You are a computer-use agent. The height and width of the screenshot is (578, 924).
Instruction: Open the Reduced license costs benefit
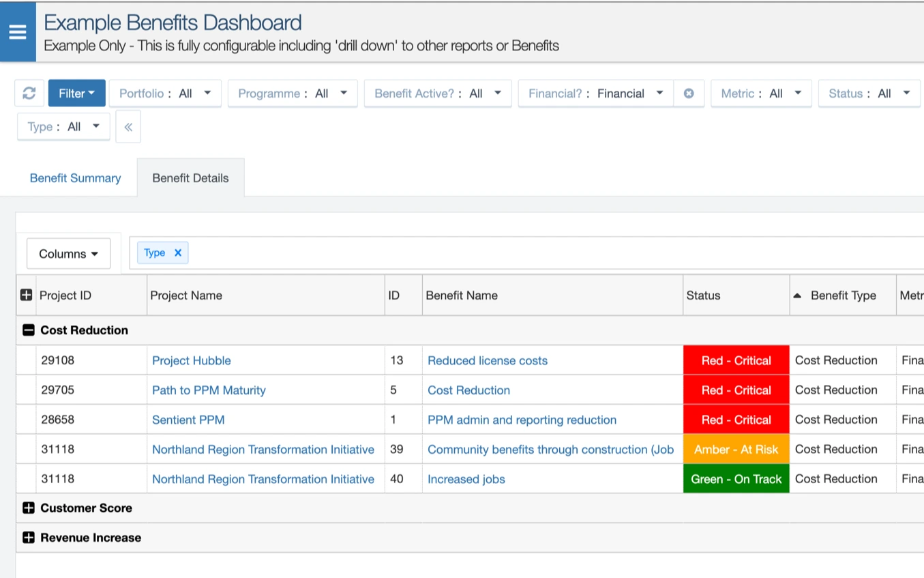click(488, 361)
